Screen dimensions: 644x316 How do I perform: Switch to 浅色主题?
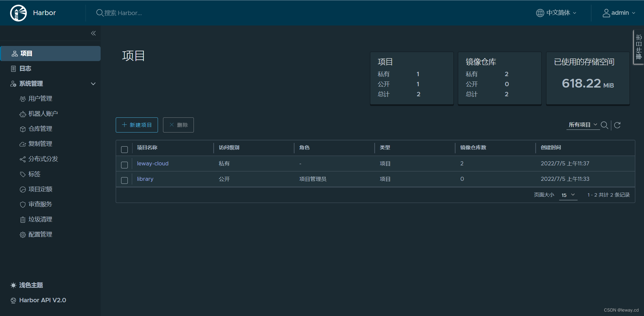pyautogui.click(x=31, y=285)
